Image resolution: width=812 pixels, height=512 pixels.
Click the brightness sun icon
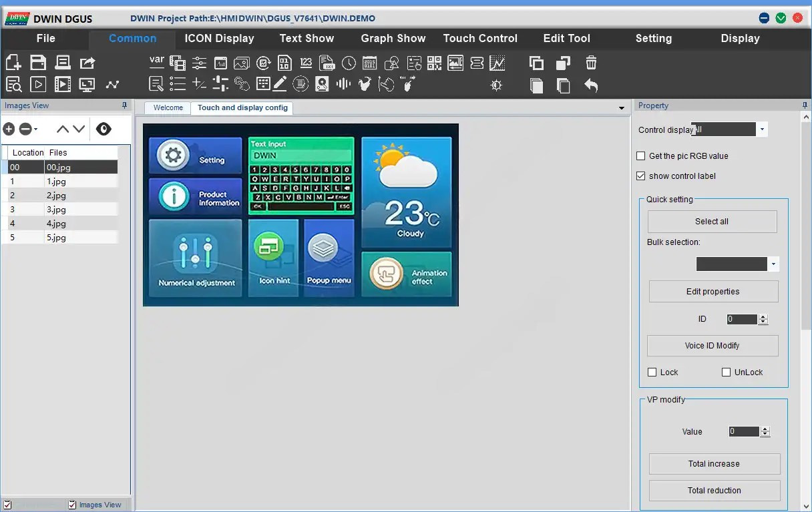(496, 85)
